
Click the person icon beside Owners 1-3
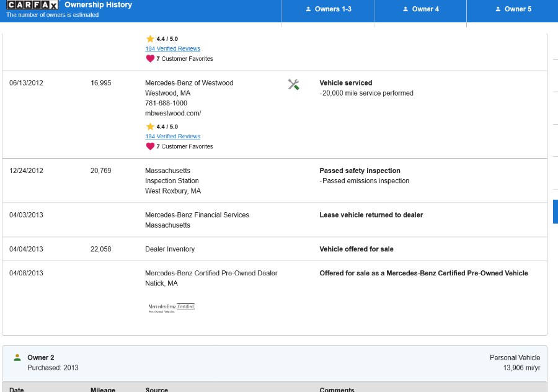[x=308, y=9]
